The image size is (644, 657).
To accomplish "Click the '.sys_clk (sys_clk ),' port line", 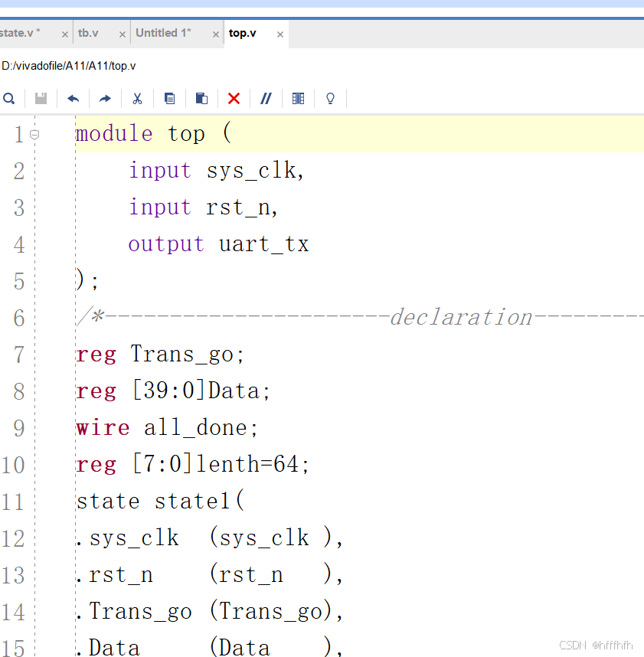I will (x=210, y=538).
